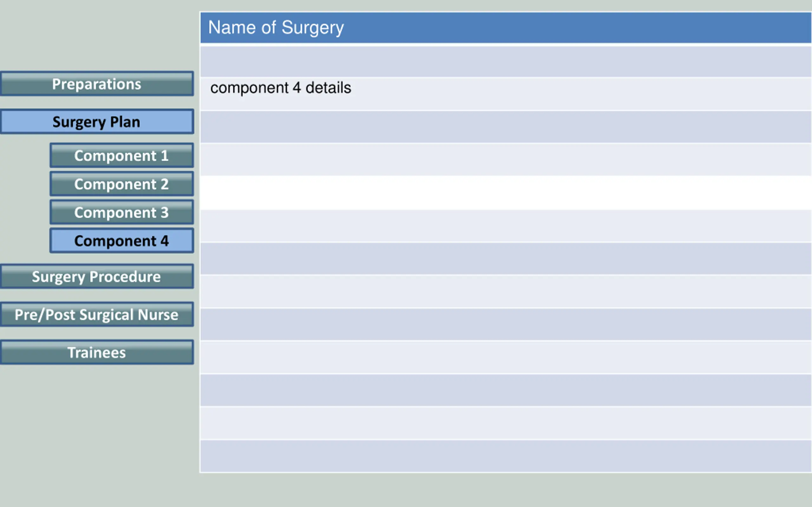Open the Pre/Post Surgical Nurse section
Image resolution: width=812 pixels, height=507 pixels.
97,314
